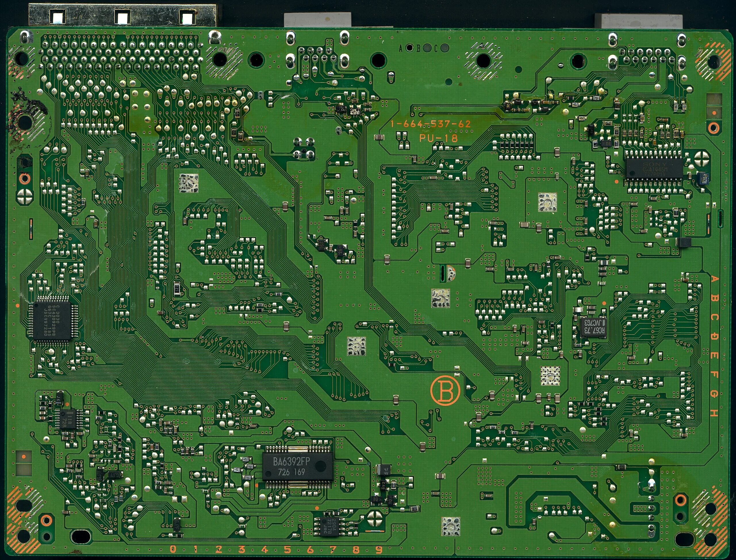
Task: Click the metal connector shield top-left
Action: point(123,15)
